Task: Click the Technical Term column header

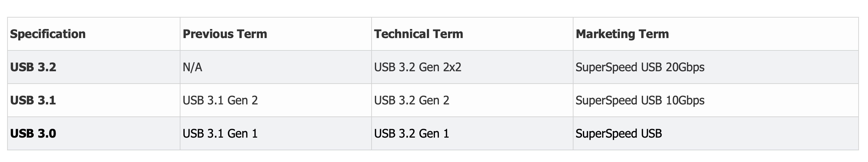Action: tap(418, 34)
